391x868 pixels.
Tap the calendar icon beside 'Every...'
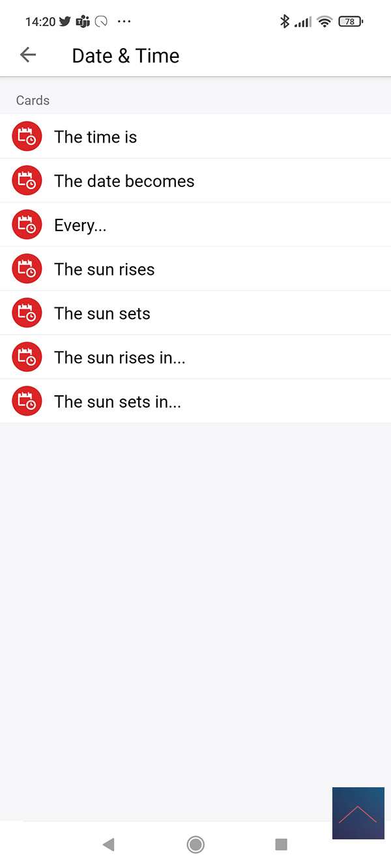click(x=27, y=225)
